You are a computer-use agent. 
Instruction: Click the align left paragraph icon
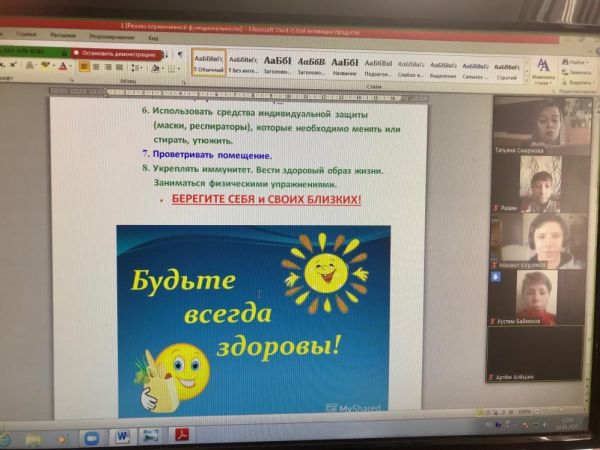pos(85,67)
